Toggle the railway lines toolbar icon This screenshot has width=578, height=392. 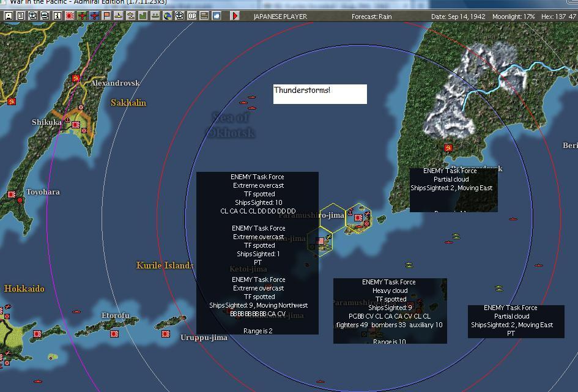204,16
